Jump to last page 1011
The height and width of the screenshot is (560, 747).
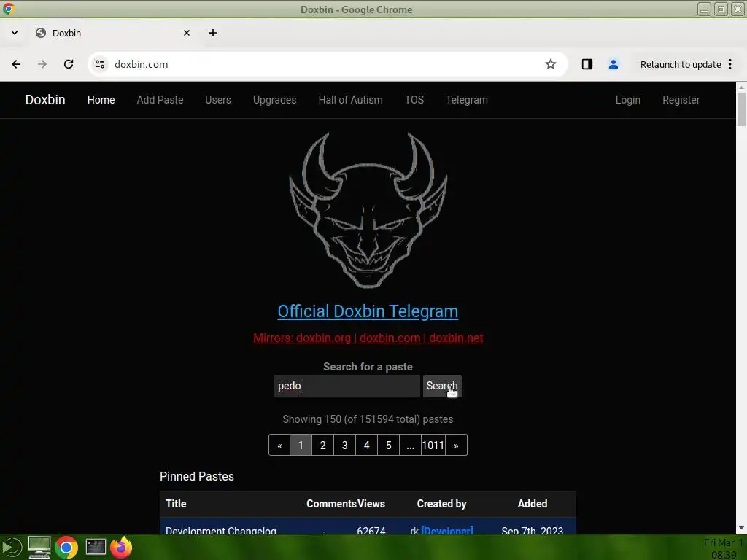(x=433, y=446)
